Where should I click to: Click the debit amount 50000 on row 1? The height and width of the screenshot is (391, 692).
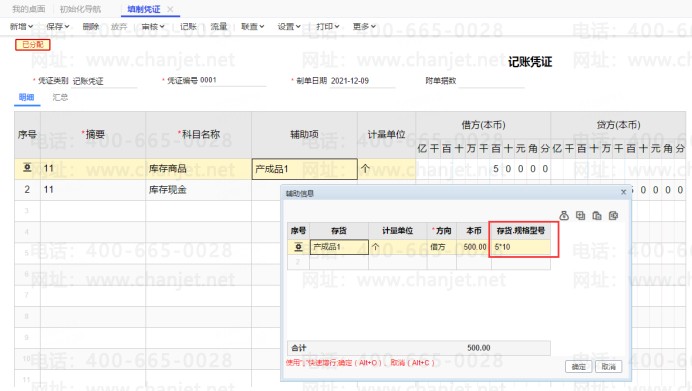pos(520,169)
